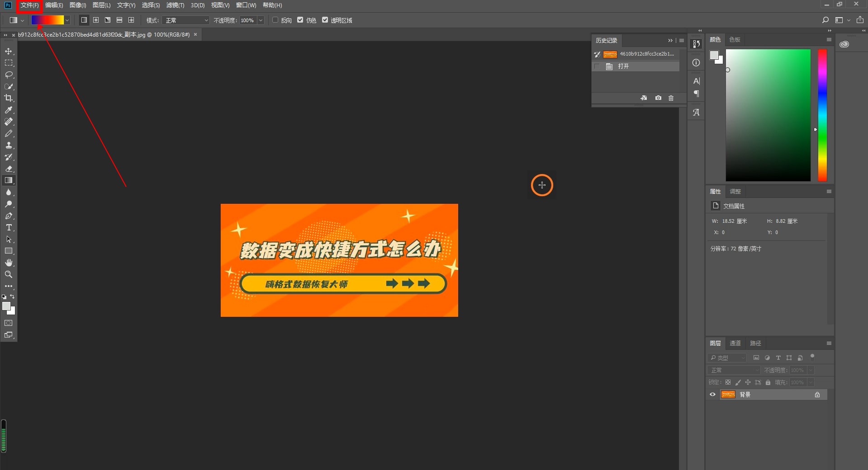The image size is (868, 470).
Task: Select the Lasso tool
Action: [9, 75]
